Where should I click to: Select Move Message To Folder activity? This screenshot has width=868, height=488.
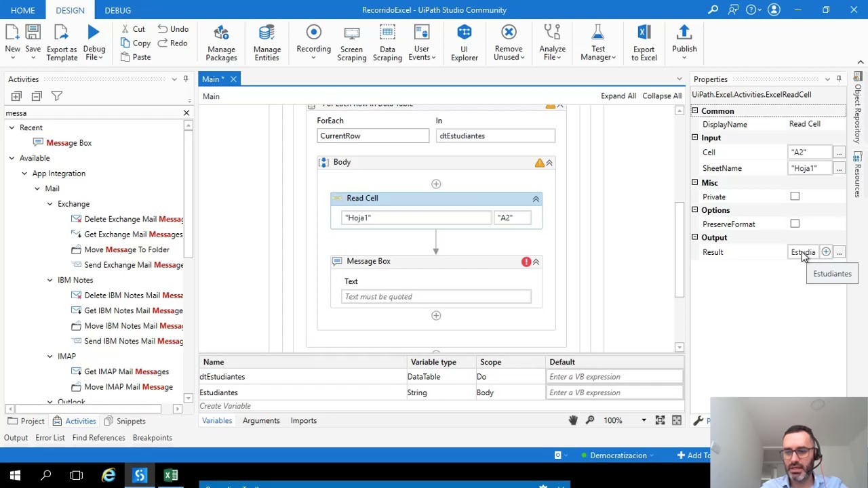coord(127,249)
